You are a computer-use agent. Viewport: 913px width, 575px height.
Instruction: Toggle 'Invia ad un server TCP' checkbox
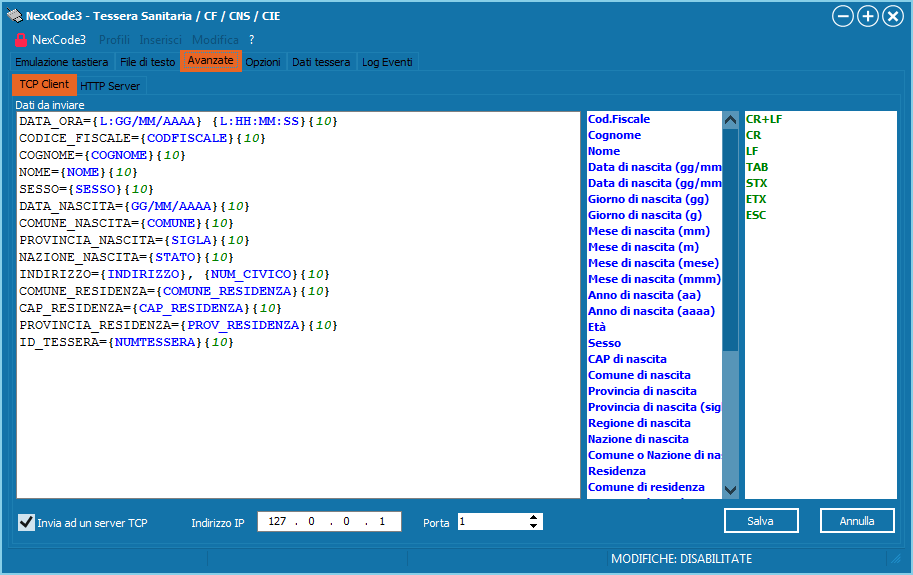click(x=27, y=522)
